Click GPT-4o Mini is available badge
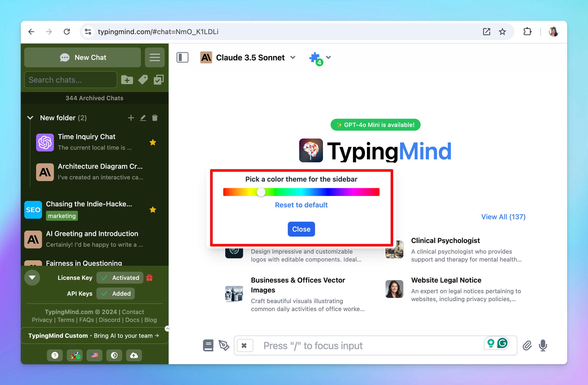The height and width of the screenshot is (385, 588). (376, 125)
